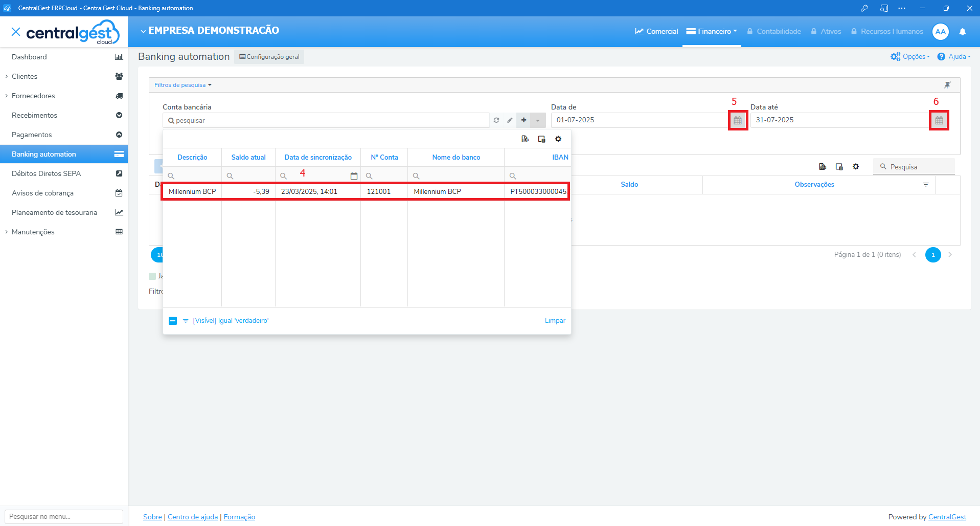This screenshot has width=980, height=526.
Task: Click Limpar to clear the filter
Action: [555, 321]
